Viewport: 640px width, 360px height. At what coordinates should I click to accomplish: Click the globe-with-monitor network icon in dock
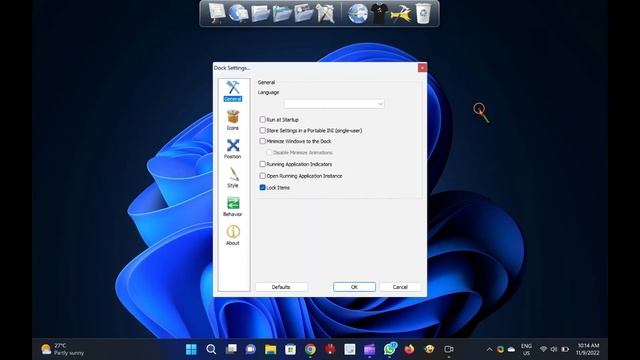coord(238,13)
